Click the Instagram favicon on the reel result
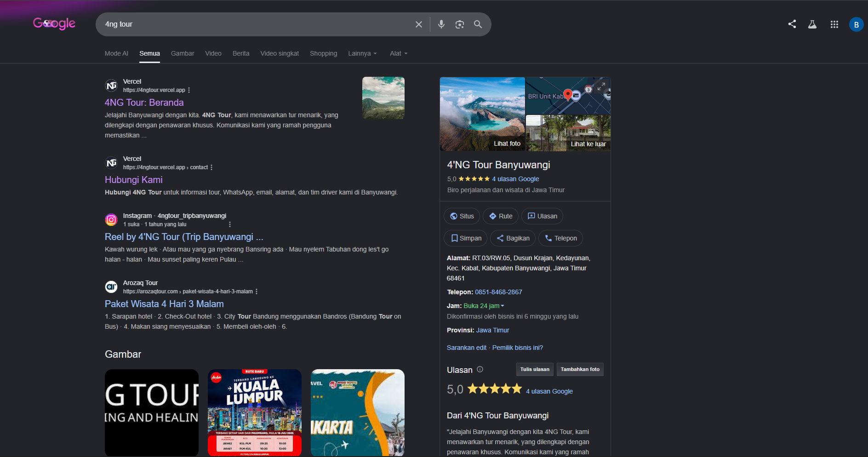This screenshot has width=868, height=457. pyautogui.click(x=111, y=220)
